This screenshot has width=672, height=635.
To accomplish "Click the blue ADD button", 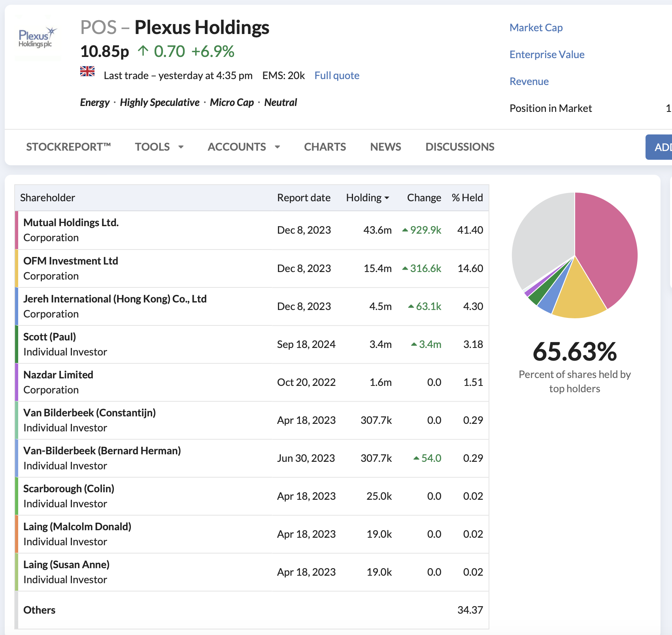I will [659, 147].
